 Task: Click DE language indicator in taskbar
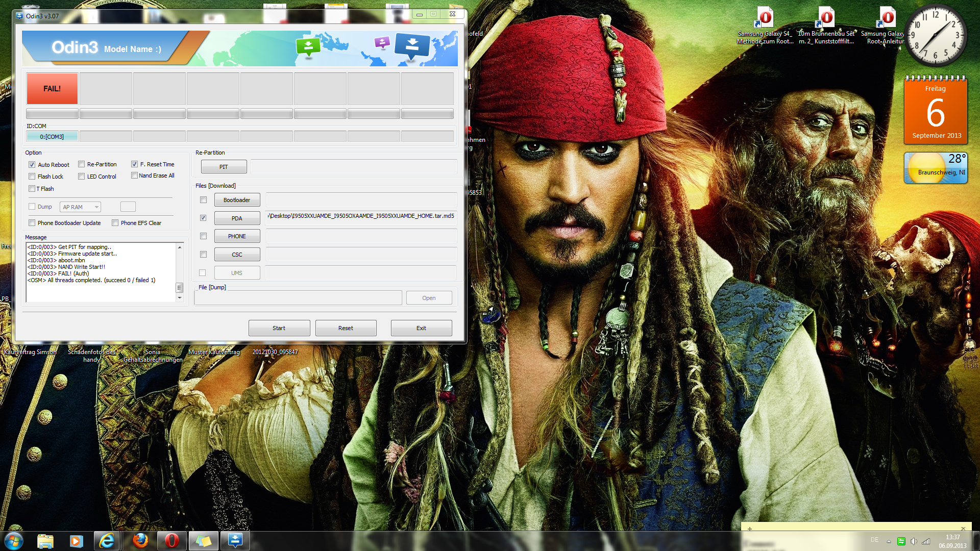pyautogui.click(x=874, y=540)
